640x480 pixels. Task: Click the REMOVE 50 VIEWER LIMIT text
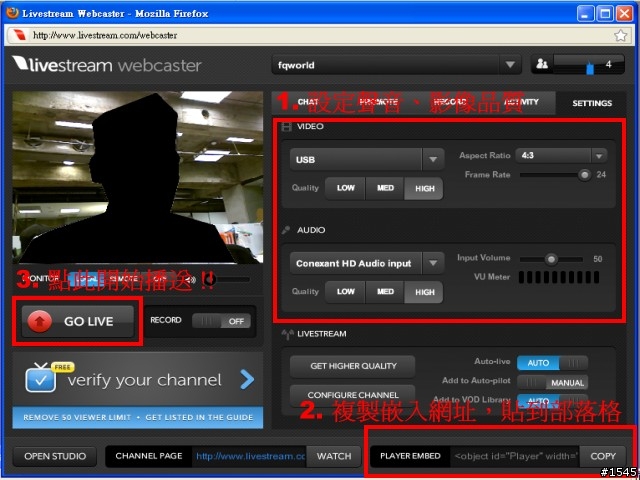[77, 417]
